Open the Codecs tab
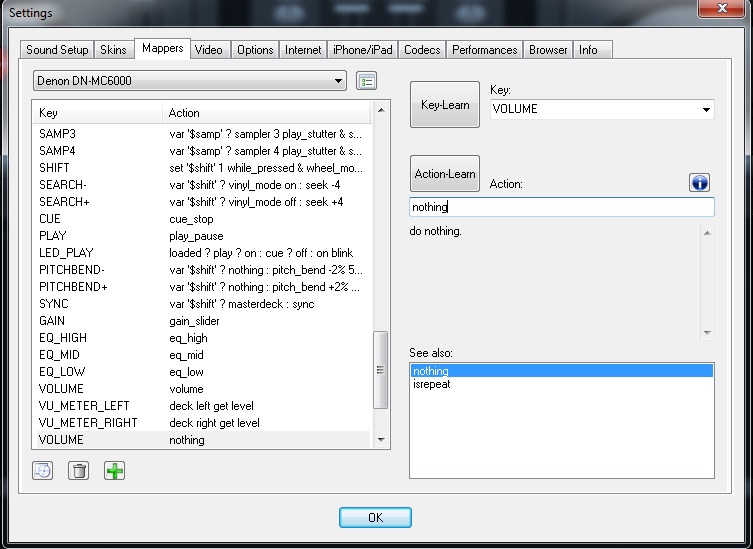This screenshot has height=549, width=753. (422, 50)
